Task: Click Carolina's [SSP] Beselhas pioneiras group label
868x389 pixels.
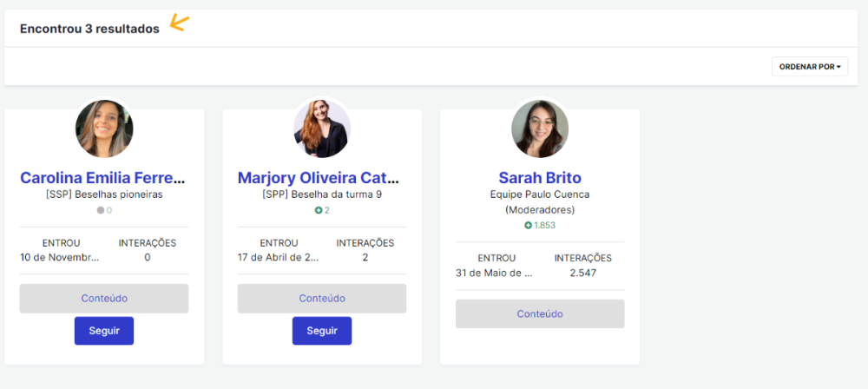Action: coord(104,194)
